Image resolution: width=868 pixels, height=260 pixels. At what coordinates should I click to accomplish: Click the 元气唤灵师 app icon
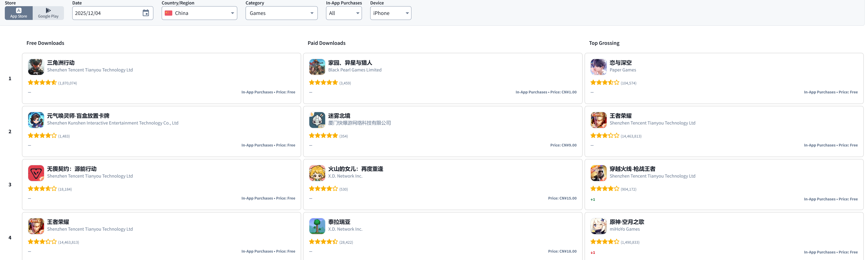point(36,120)
